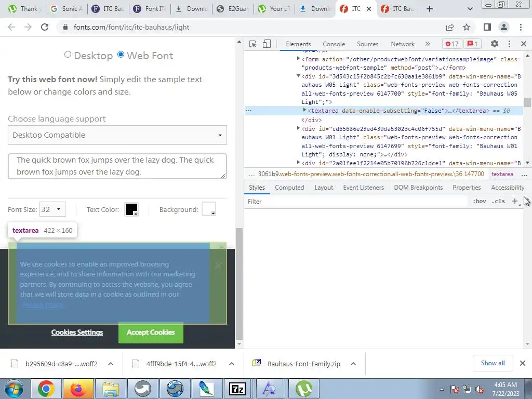This screenshot has width=532, height=399.
Task: Activate the DevTools inspect element picker
Action: (x=253, y=44)
